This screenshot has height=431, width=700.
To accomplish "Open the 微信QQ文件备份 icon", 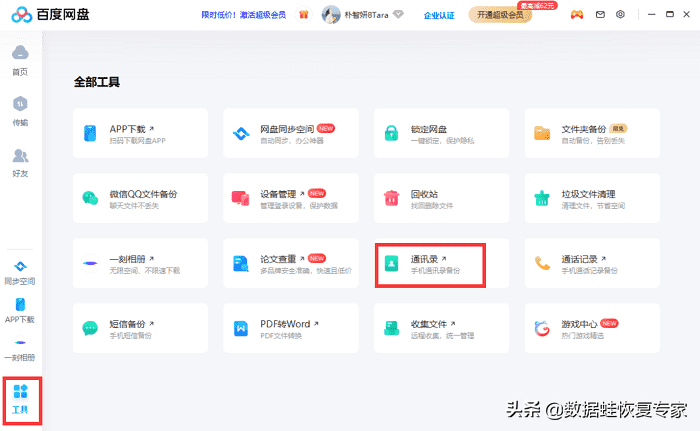I will (x=90, y=198).
